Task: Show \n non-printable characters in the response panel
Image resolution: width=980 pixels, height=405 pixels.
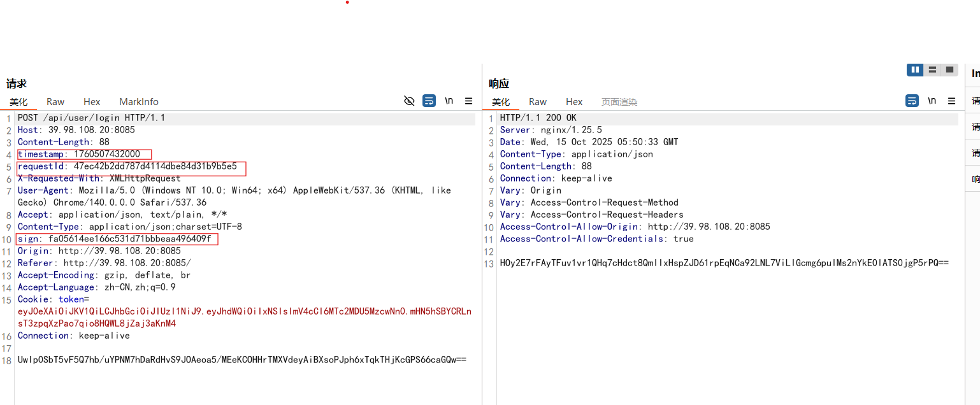Action: tap(932, 101)
